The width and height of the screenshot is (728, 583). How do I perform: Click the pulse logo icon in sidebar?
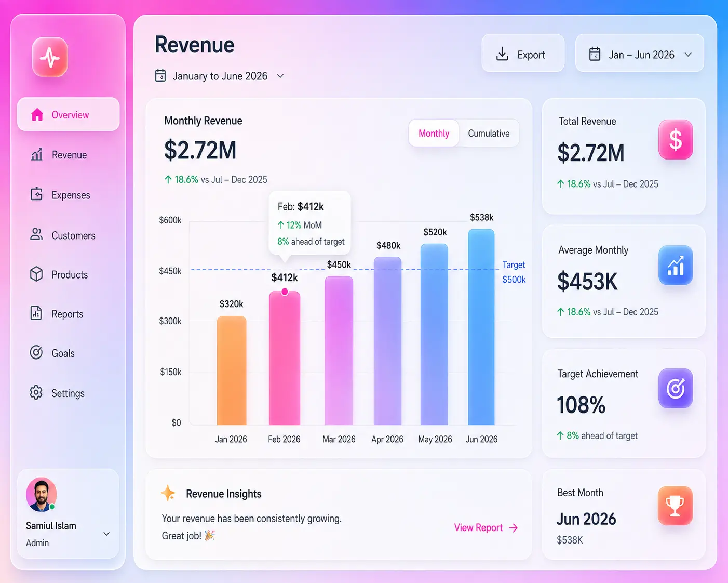(50, 57)
